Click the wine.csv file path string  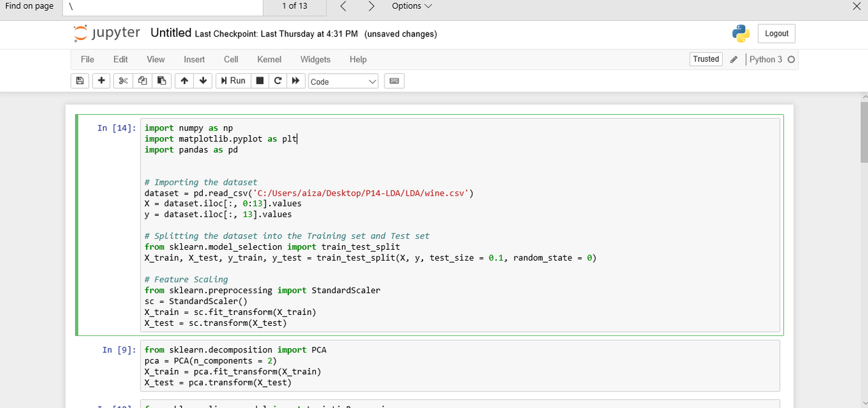(x=359, y=193)
